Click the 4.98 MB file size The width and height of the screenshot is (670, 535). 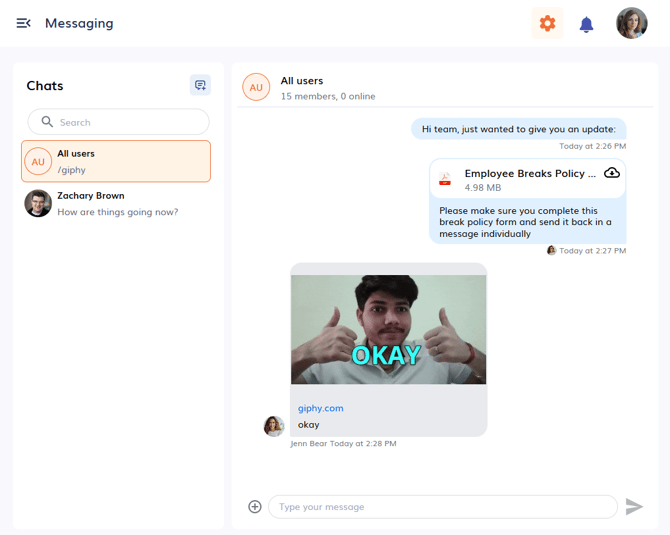point(483,188)
